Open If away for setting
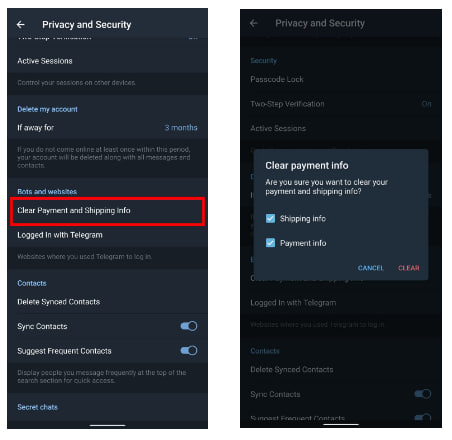Image resolution: width=452 pixels, height=440 pixels. 107,128
